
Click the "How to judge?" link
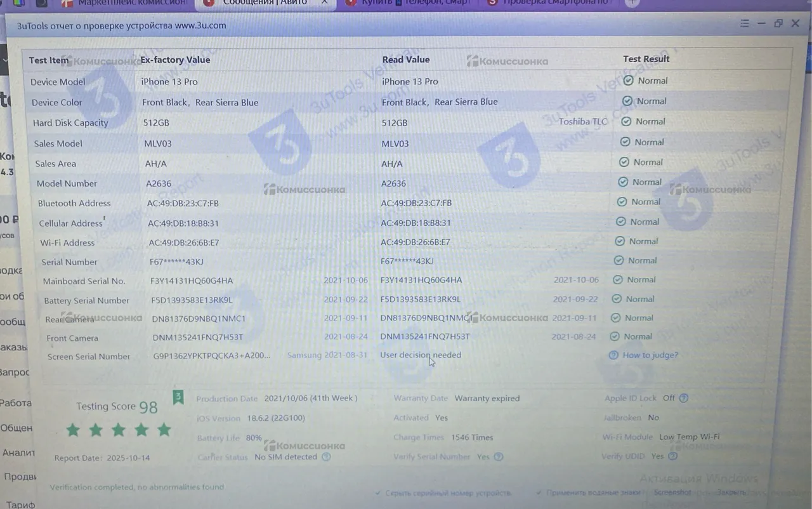[650, 355]
